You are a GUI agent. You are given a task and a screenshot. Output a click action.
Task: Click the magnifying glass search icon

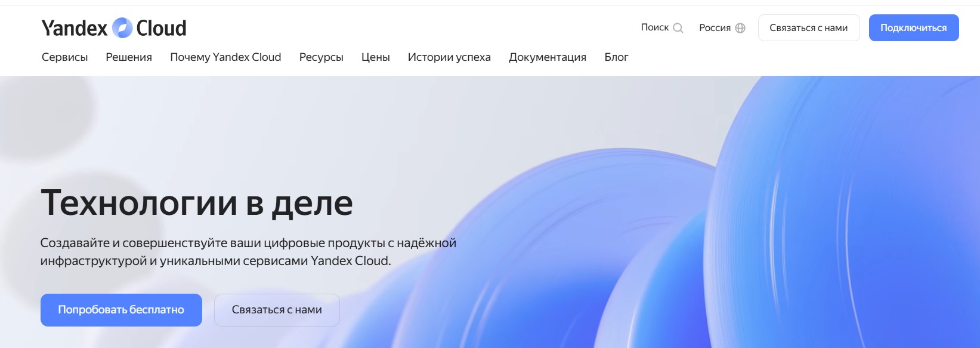pos(678,28)
